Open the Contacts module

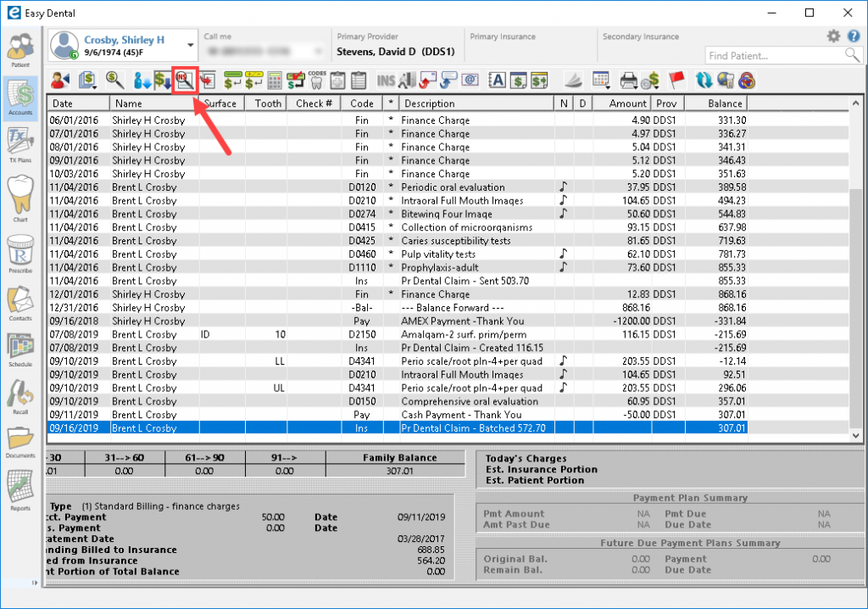(20, 303)
